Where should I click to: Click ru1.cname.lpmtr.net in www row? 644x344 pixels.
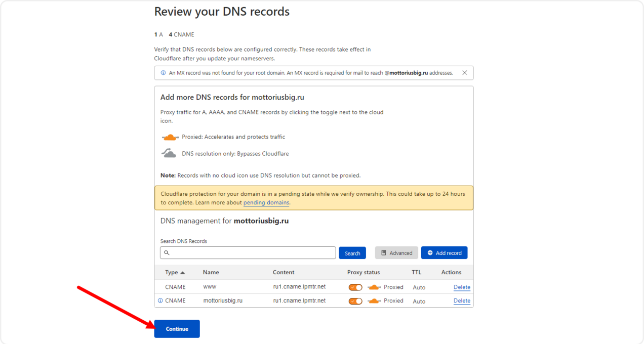[x=299, y=287]
